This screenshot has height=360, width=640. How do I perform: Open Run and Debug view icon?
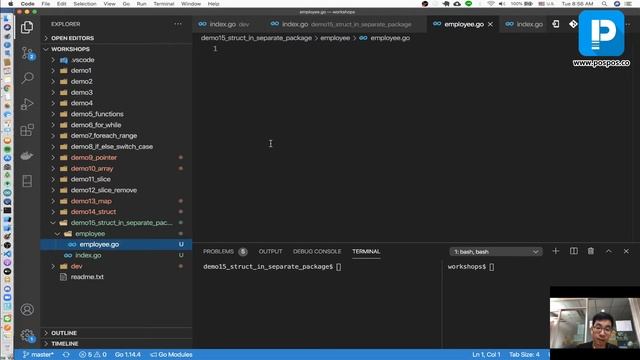pyautogui.click(x=27, y=104)
